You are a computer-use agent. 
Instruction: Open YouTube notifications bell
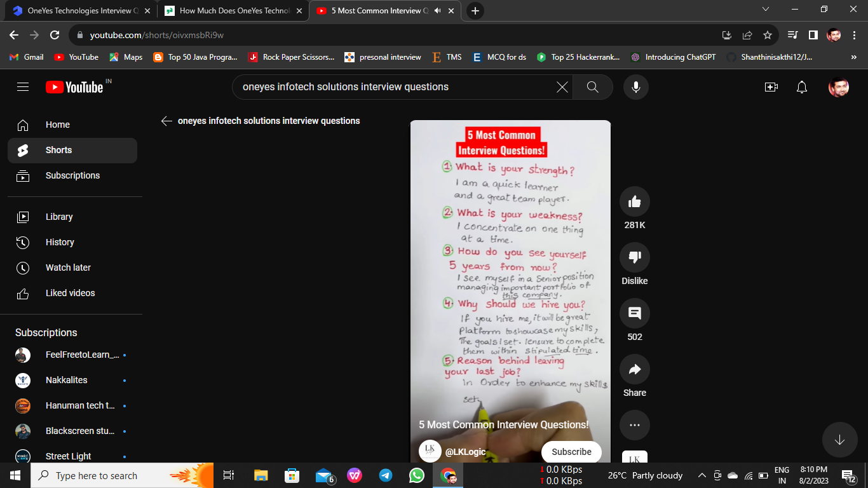(802, 87)
